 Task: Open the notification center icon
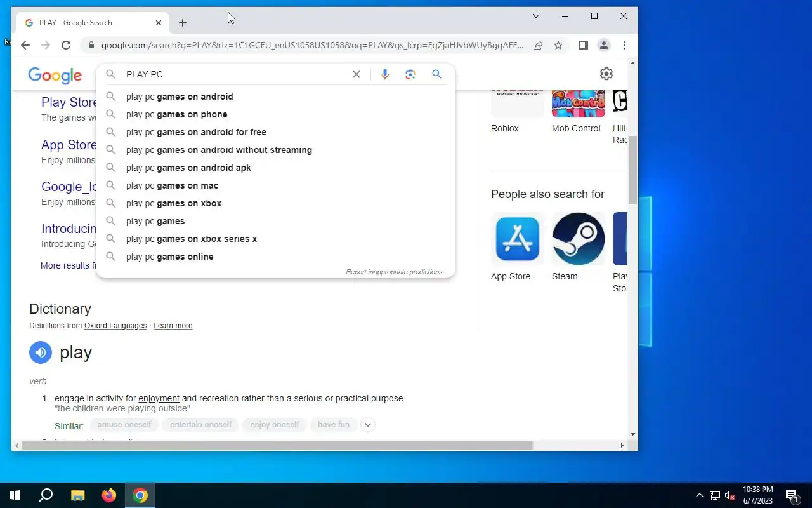pos(792,495)
